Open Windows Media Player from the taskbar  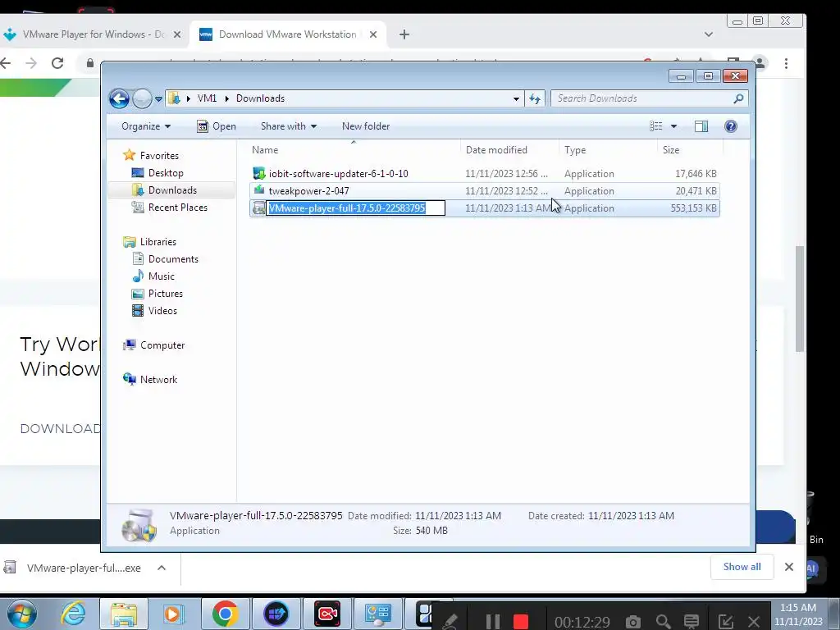(172, 614)
